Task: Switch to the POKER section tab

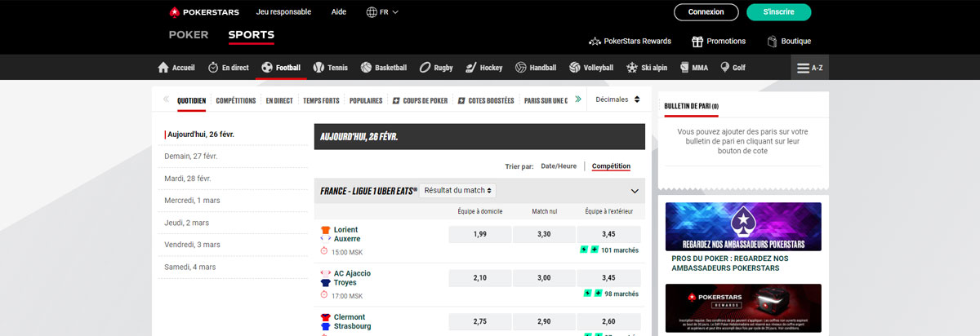Action: coord(189,35)
